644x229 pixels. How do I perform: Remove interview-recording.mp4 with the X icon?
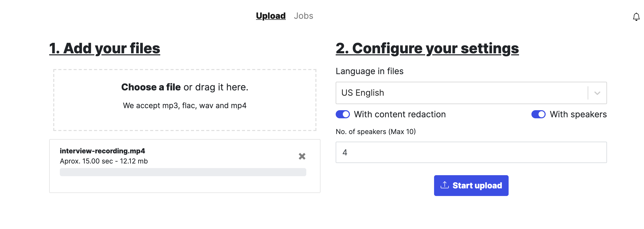pos(302,156)
